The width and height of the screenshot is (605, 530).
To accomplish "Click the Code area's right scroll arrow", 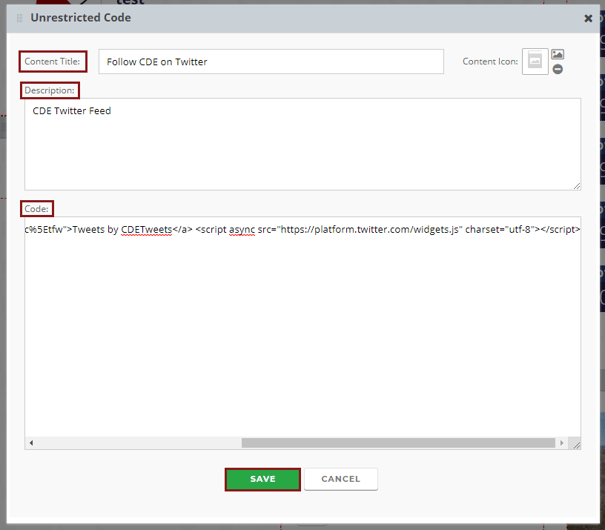I will click(x=561, y=443).
